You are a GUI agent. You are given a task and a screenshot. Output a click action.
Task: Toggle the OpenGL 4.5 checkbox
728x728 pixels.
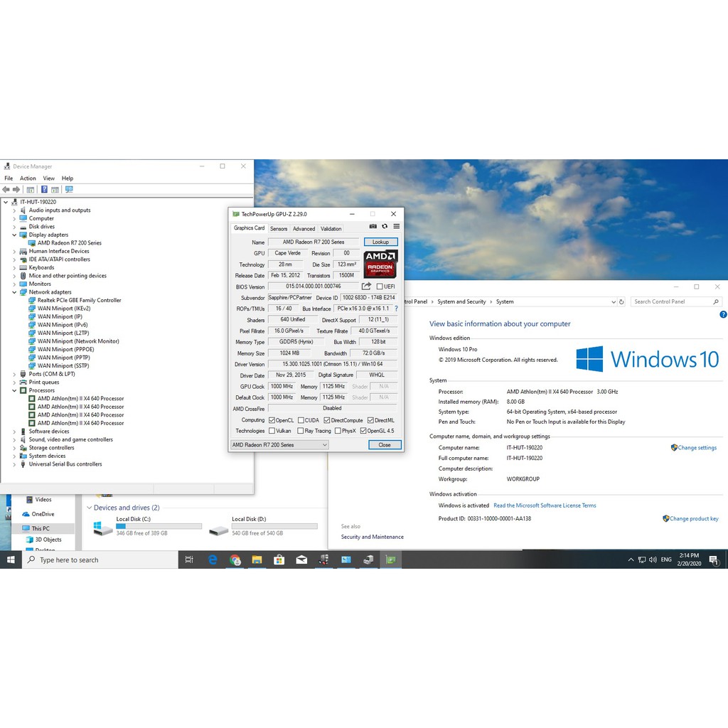363,431
